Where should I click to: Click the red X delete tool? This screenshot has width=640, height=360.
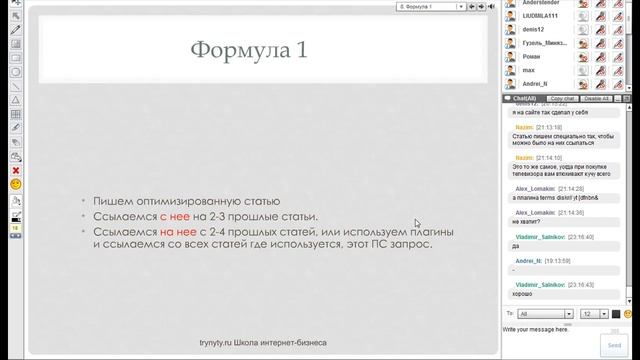16,171
